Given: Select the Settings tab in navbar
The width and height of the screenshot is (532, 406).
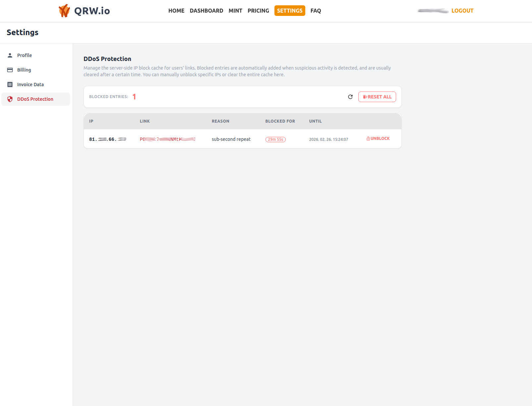Looking at the screenshot, I should click(x=289, y=11).
